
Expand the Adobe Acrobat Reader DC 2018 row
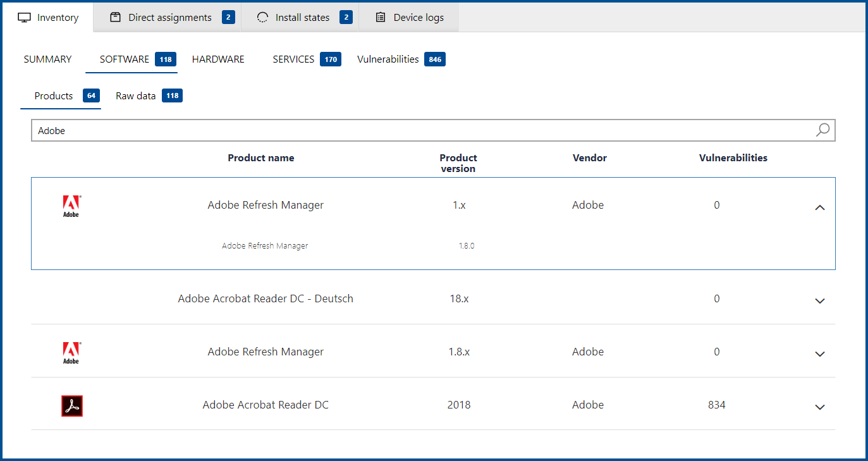point(819,407)
